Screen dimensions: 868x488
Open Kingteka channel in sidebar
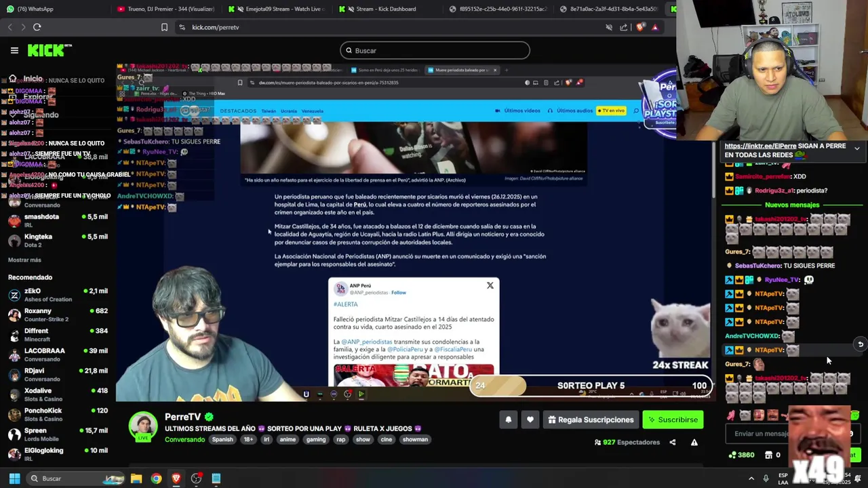[x=58, y=241]
